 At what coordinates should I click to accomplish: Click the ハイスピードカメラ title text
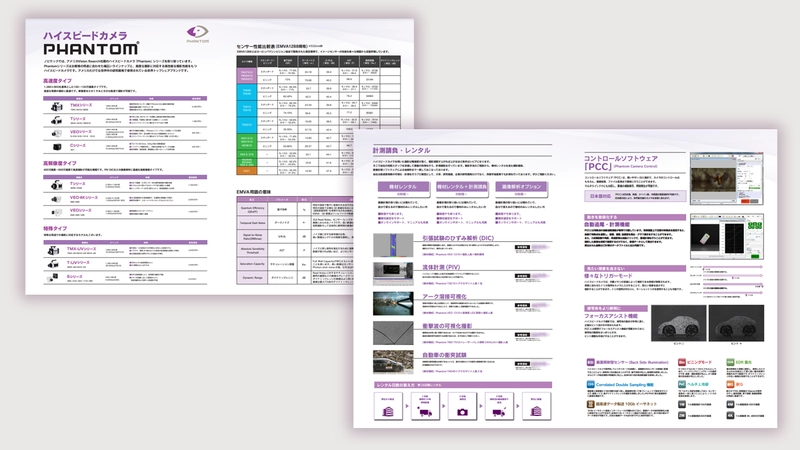tap(85, 36)
